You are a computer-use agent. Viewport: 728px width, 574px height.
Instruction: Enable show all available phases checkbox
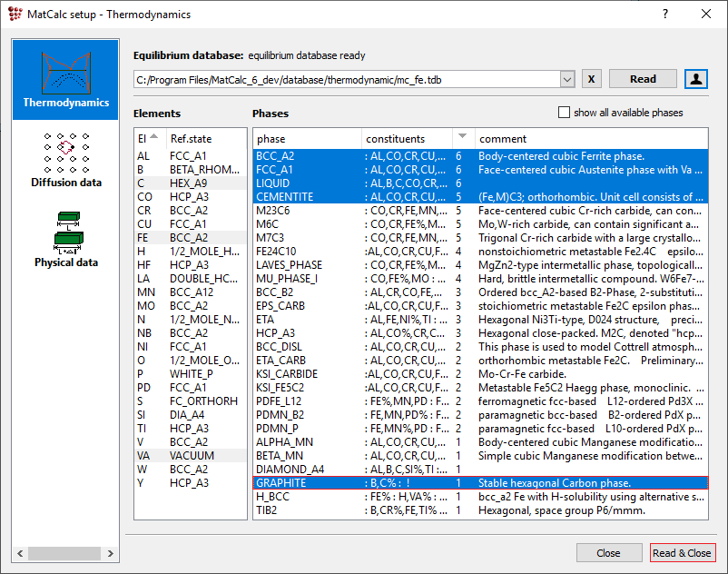tap(565, 113)
